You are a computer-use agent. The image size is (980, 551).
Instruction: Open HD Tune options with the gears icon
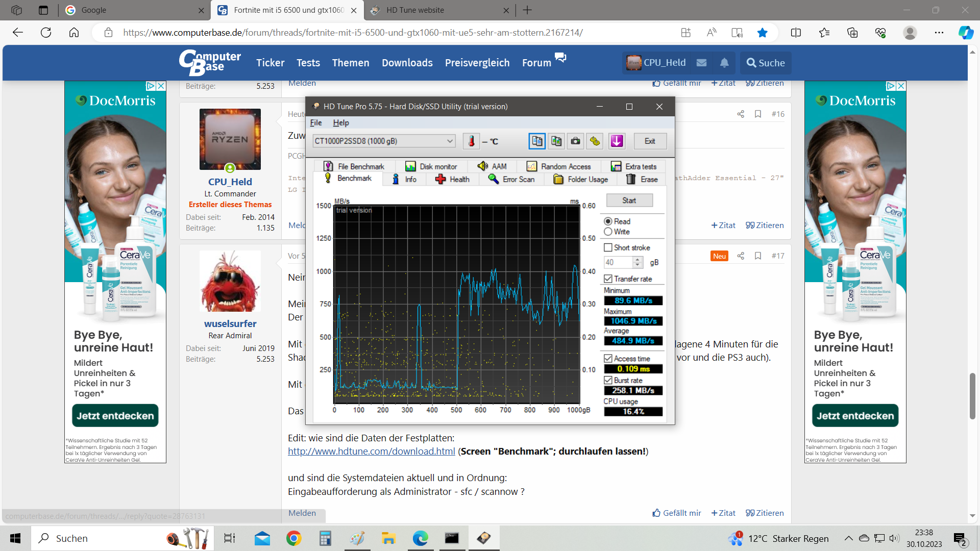click(595, 141)
